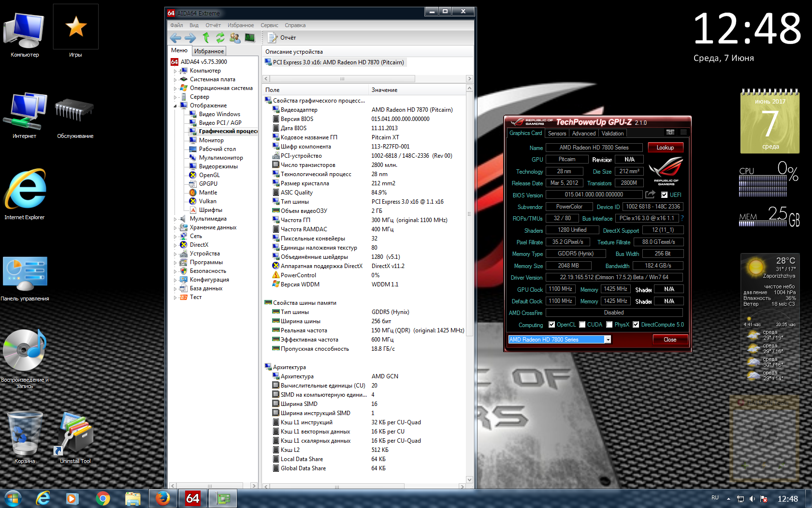Expand the Хранение данных tree node
This screenshot has height=508, width=812.
point(175,228)
